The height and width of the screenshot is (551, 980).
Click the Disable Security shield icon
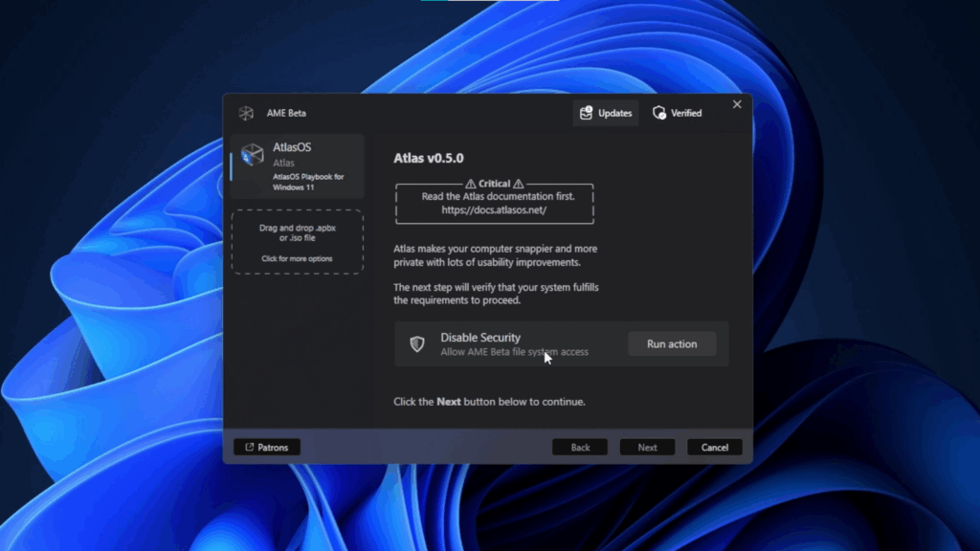(419, 343)
